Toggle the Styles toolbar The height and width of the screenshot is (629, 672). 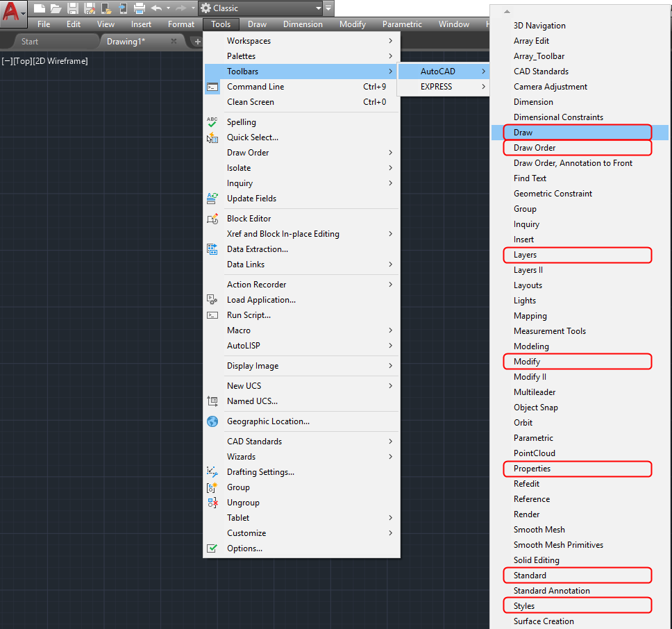pyautogui.click(x=580, y=606)
